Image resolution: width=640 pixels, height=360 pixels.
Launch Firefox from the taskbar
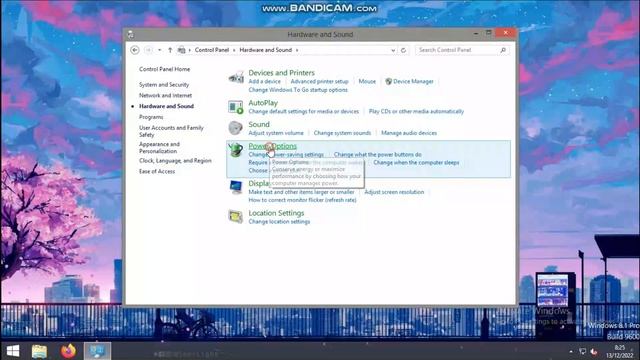[68, 351]
